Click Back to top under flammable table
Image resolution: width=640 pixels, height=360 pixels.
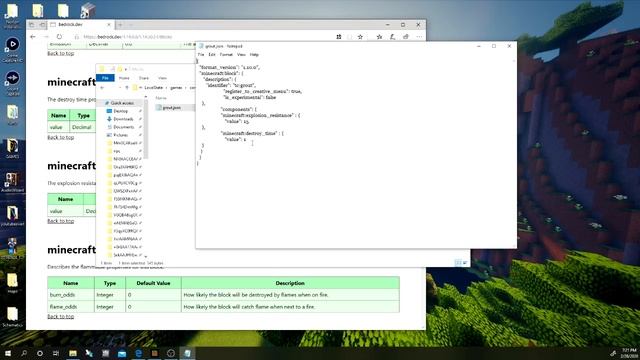60,316
